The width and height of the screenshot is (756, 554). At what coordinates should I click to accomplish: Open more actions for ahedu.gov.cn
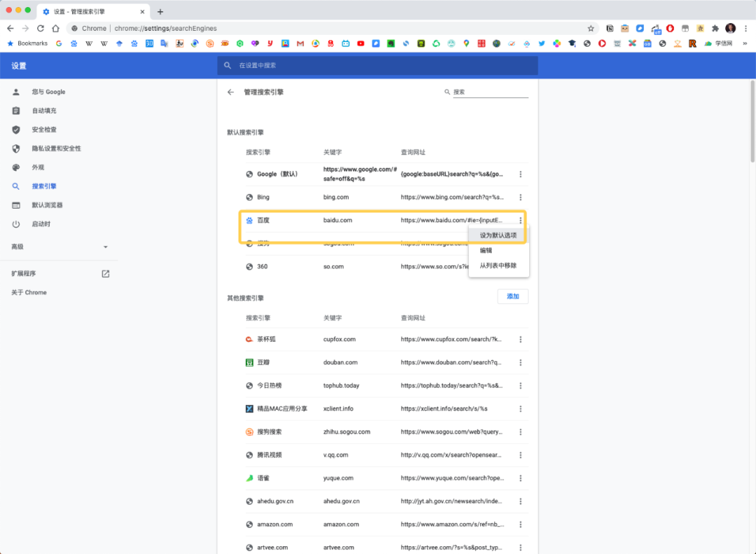pos(520,502)
